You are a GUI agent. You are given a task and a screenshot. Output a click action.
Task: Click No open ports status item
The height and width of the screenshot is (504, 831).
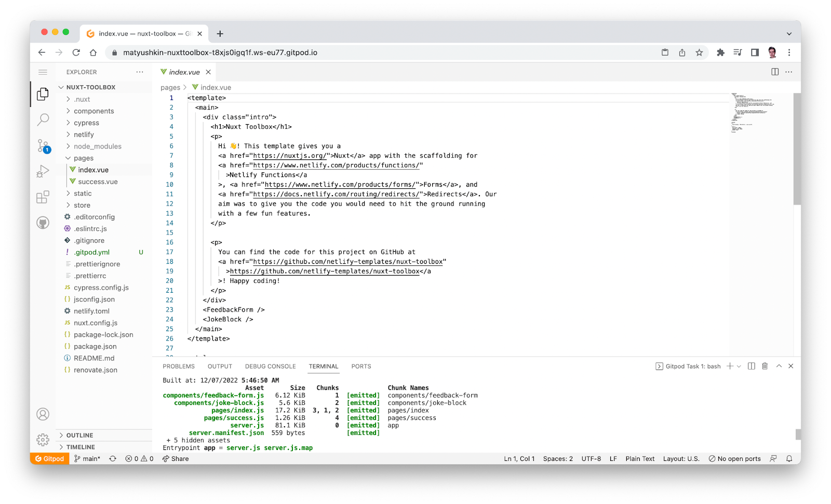(735, 459)
